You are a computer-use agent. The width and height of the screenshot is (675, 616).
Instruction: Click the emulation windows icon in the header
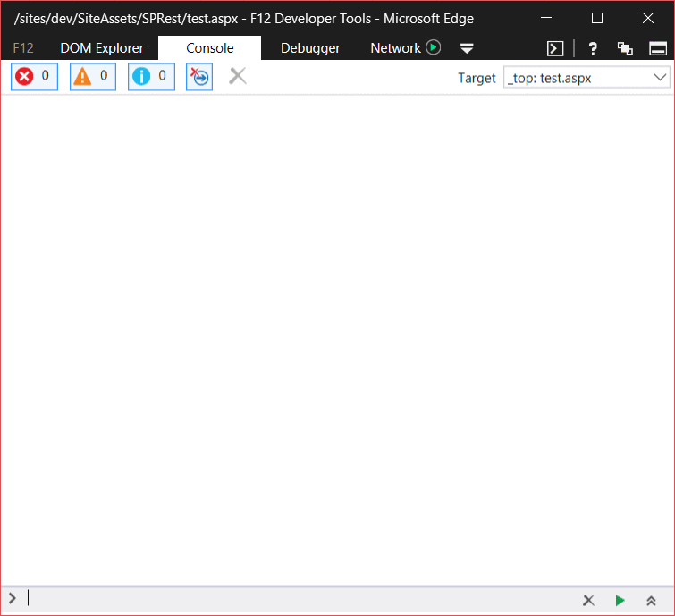(625, 48)
